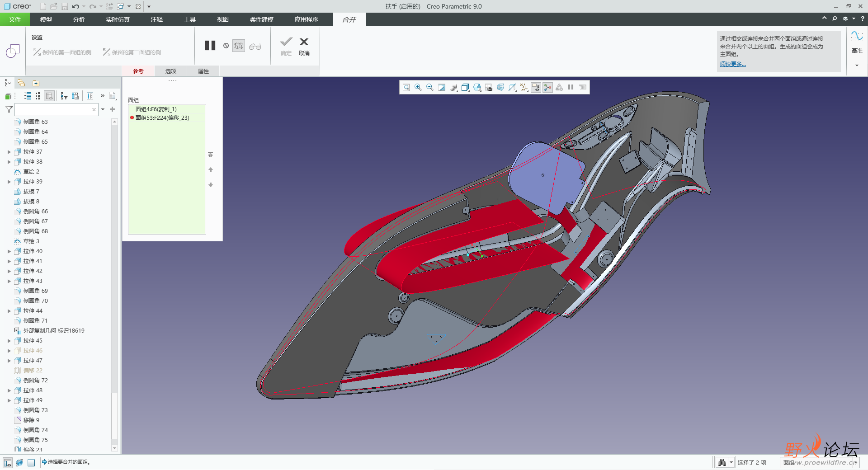Image resolution: width=868 pixels, height=470 pixels.
Task: Select the no preview icon
Action: click(x=226, y=46)
